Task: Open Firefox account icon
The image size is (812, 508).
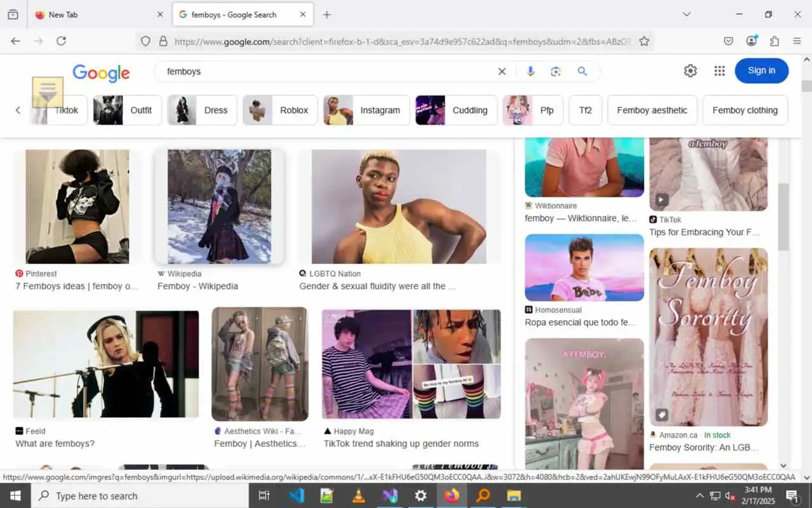Action: (752, 41)
